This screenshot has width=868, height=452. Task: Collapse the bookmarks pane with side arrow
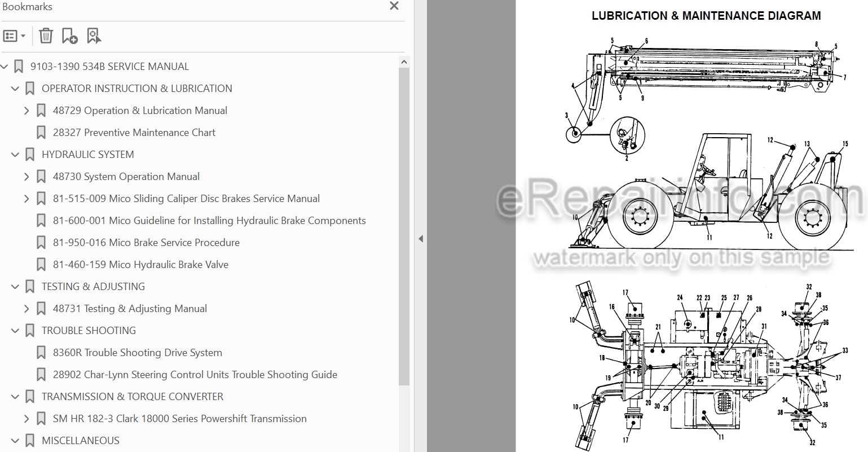[x=420, y=239]
